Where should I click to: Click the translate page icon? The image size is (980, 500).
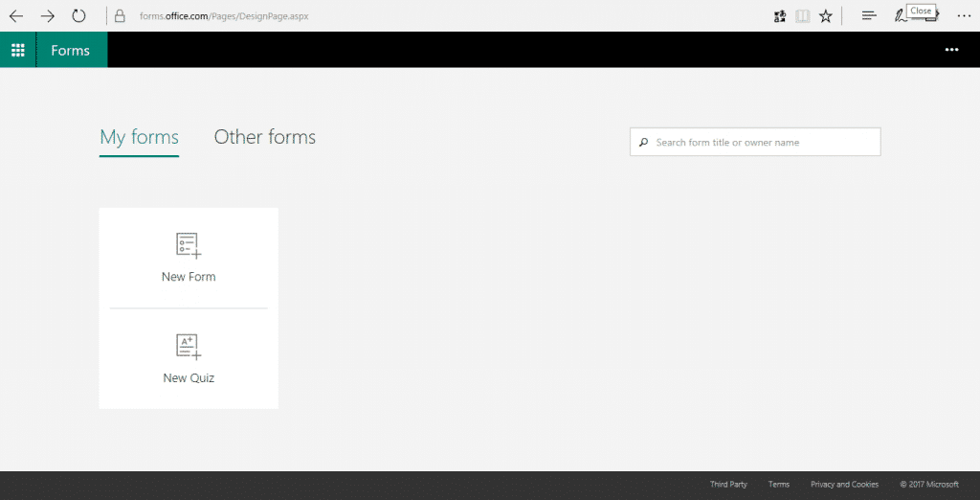click(780, 16)
